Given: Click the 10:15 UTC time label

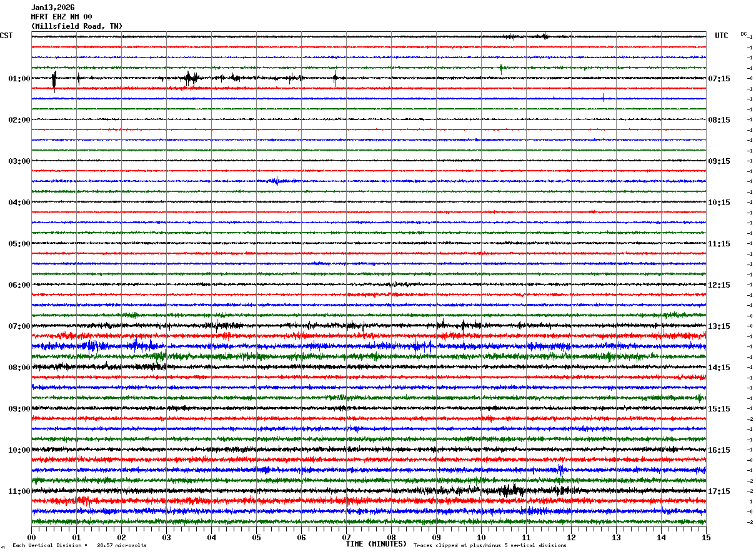Looking at the screenshot, I should [x=719, y=203].
